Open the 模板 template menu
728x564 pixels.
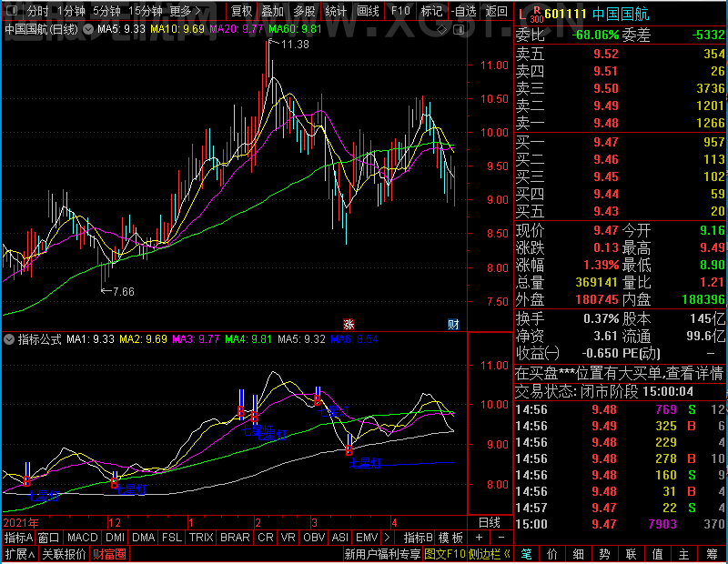click(450, 538)
